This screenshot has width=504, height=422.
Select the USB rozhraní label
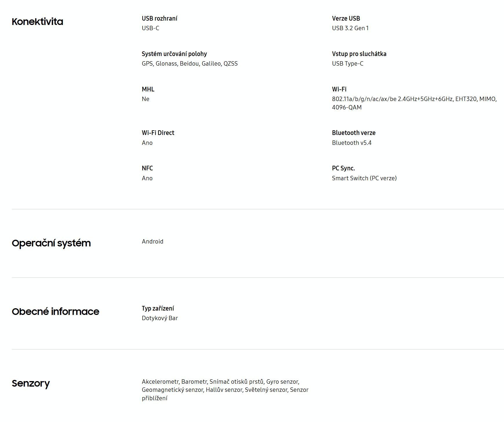(x=159, y=18)
